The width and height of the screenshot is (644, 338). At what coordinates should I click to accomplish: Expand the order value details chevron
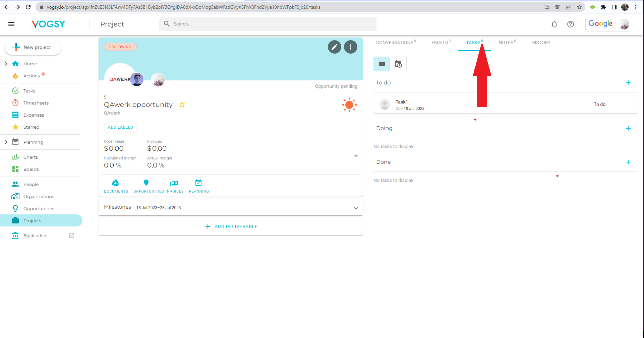356,156
